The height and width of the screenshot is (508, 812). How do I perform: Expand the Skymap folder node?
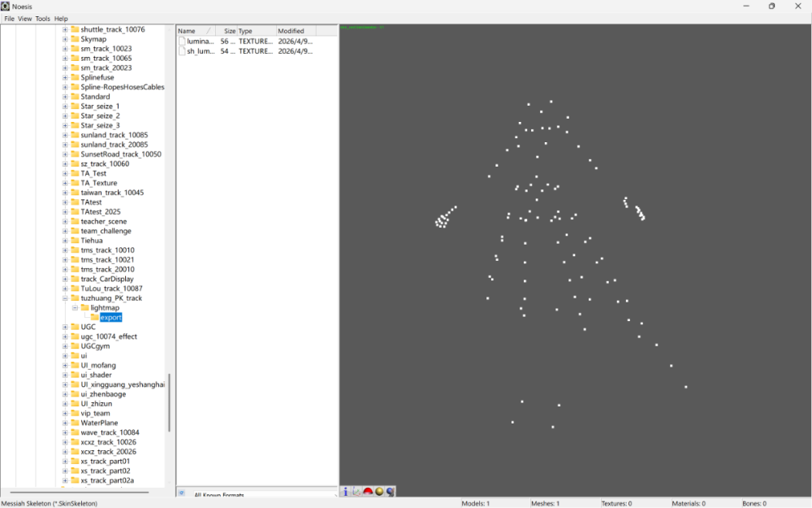pos(65,39)
